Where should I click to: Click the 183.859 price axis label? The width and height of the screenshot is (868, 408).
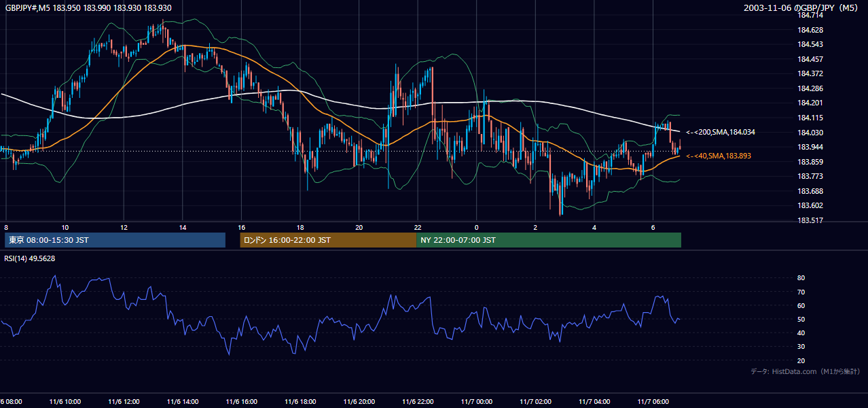pos(810,162)
